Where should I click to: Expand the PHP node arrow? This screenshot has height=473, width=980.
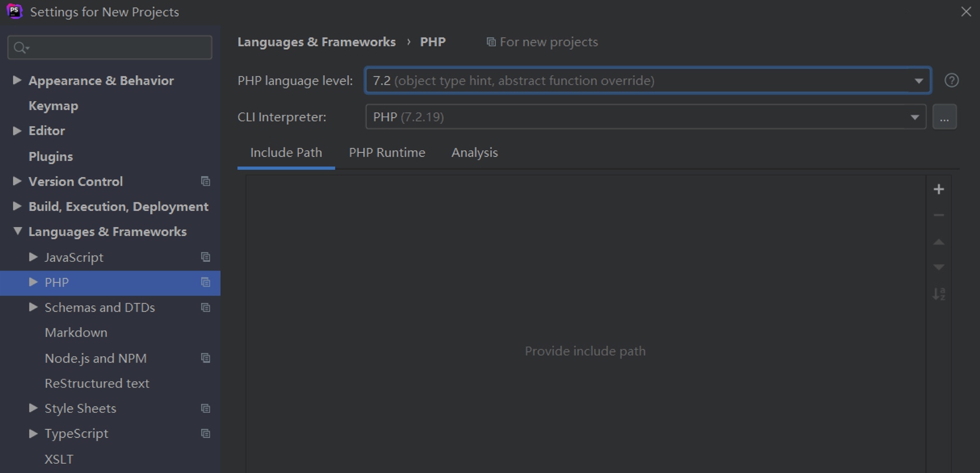pos(34,282)
